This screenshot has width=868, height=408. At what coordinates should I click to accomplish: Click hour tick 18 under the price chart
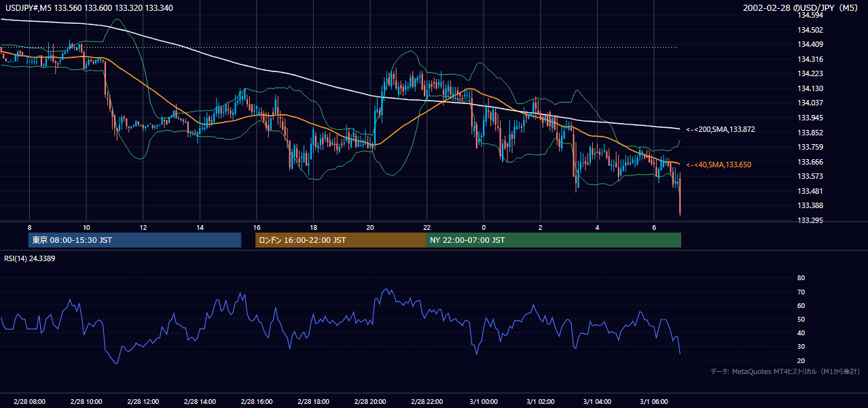313,227
